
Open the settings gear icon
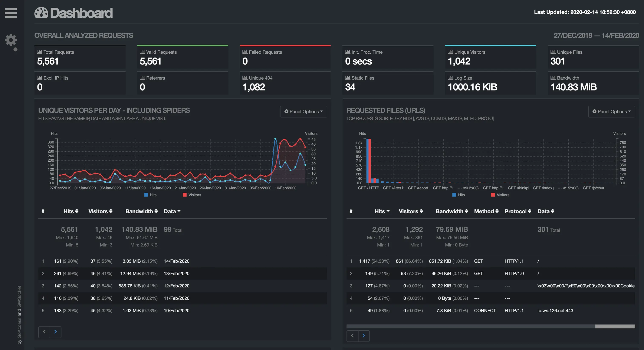tap(11, 40)
